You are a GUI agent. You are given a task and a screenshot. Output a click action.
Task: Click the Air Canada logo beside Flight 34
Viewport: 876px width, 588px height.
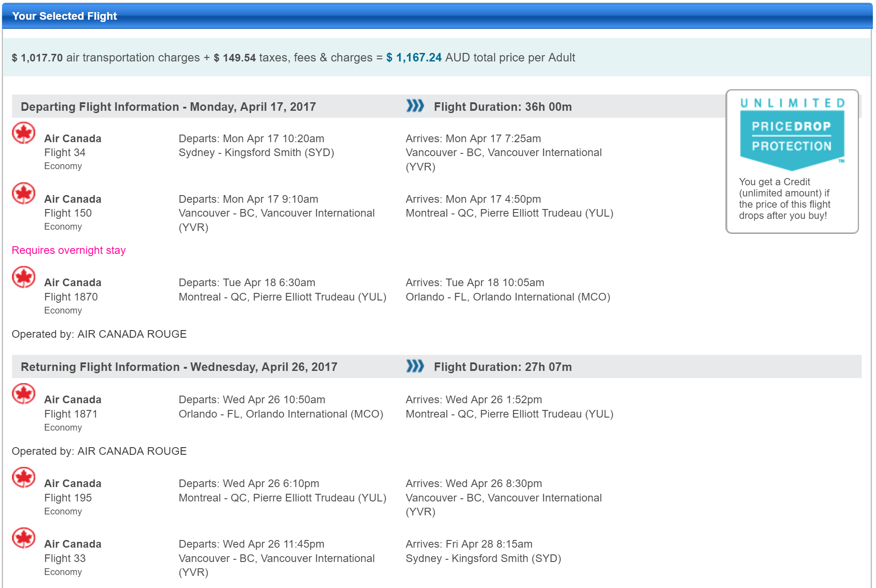click(x=23, y=133)
